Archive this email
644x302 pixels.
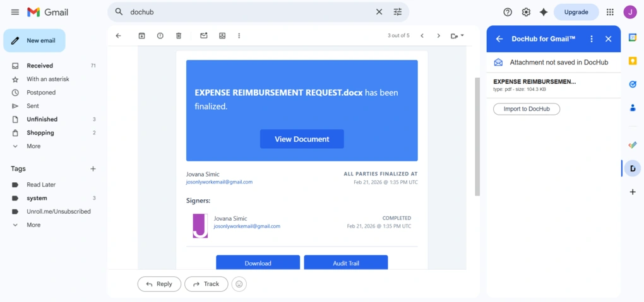[141, 36]
